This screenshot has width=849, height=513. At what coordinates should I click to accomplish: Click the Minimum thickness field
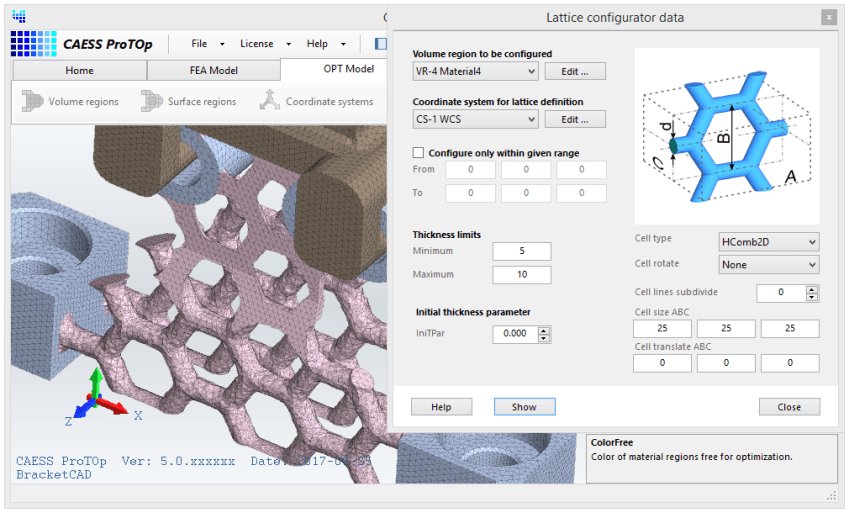point(522,251)
